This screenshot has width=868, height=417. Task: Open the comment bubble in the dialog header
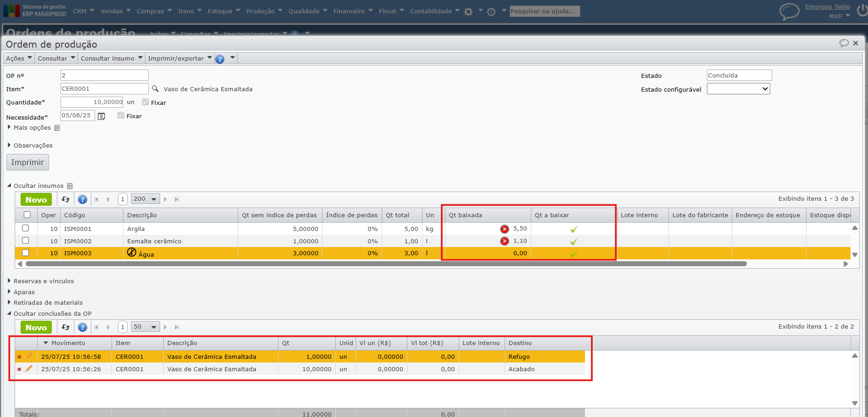click(x=844, y=43)
